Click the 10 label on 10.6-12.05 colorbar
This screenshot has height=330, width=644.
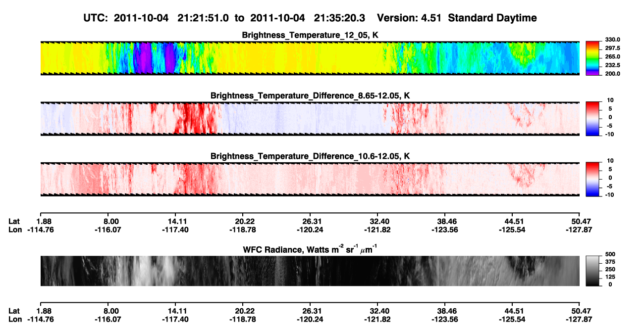[x=610, y=161]
